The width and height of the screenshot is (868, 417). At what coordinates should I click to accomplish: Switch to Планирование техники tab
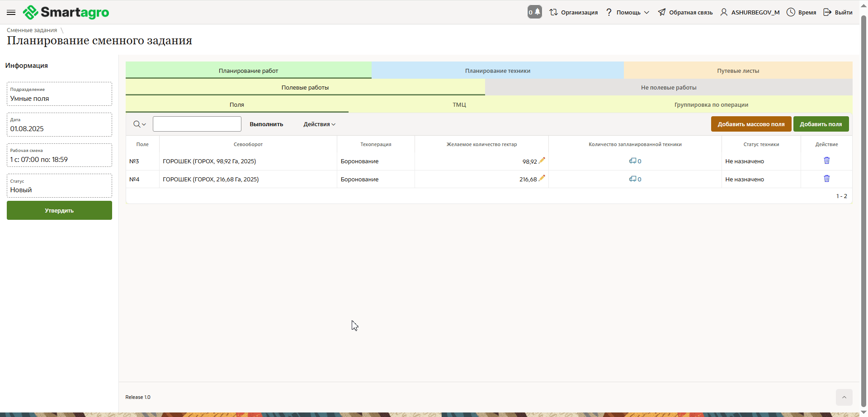pyautogui.click(x=497, y=71)
